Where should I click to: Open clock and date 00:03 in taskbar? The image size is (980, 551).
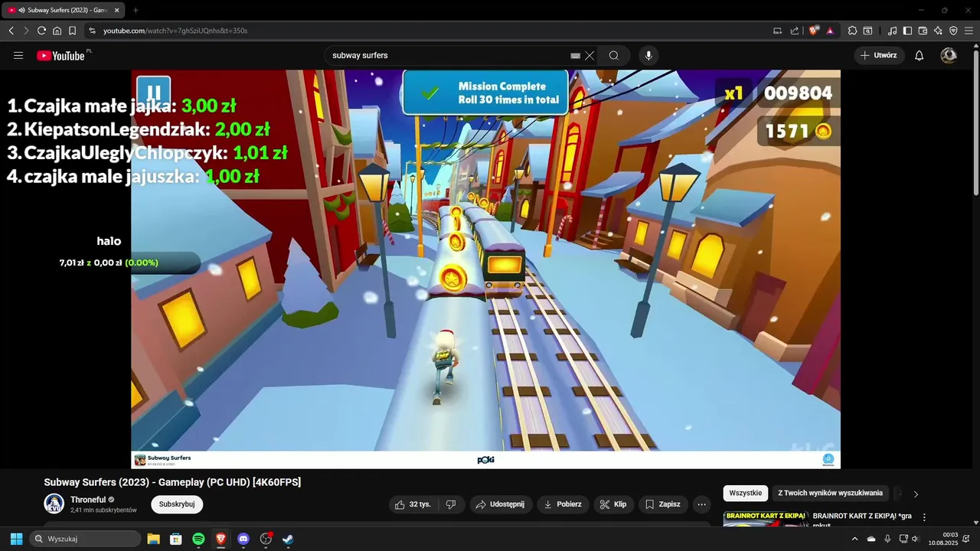click(x=943, y=539)
